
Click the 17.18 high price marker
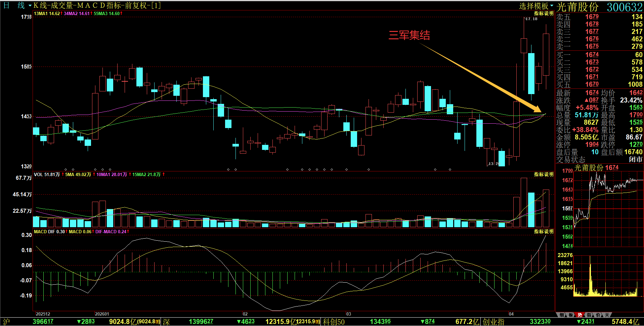531,19
